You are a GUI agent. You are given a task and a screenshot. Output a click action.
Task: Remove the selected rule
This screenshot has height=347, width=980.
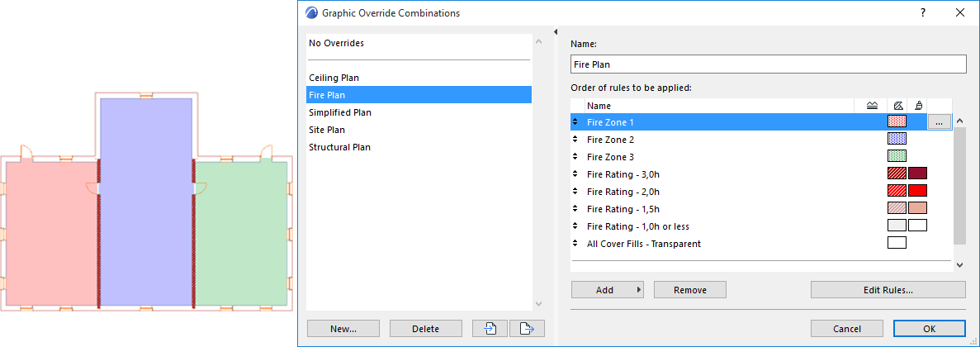tap(689, 290)
